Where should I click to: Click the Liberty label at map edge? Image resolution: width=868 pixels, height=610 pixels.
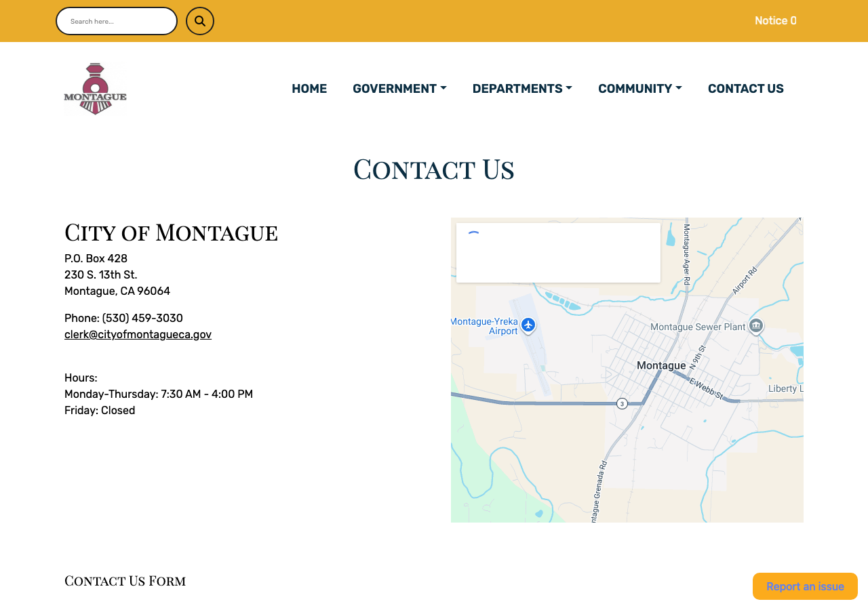click(x=785, y=388)
